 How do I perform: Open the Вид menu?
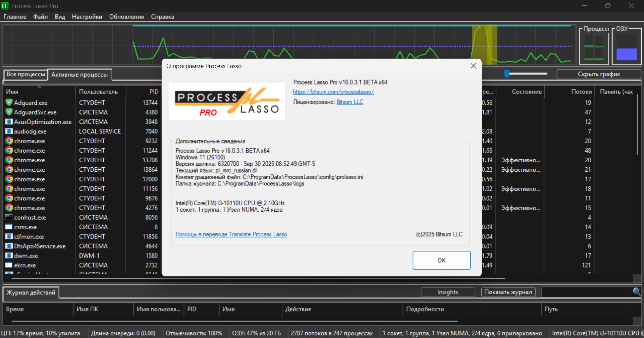(60, 17)
